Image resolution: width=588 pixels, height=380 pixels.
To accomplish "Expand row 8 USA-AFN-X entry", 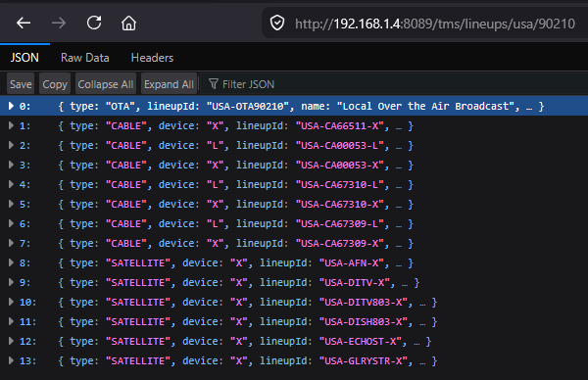I will [11, 262].
